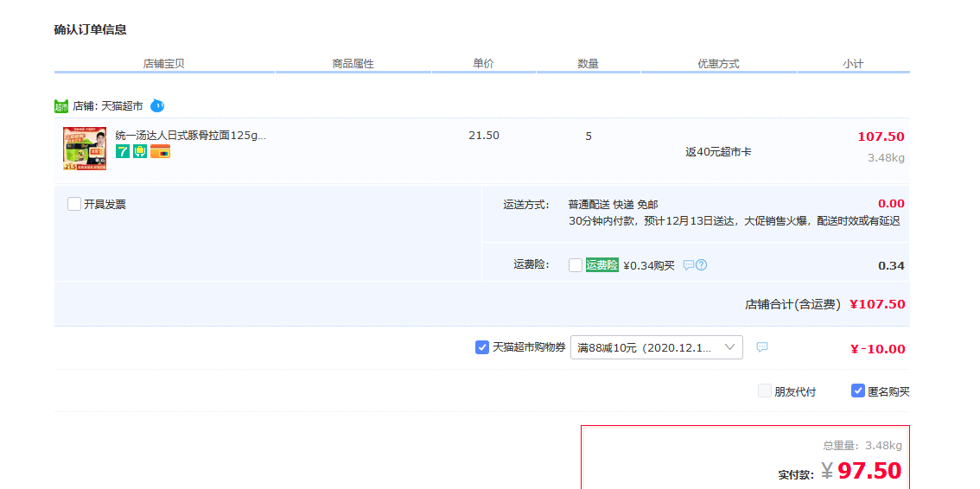Click the unit price 21.50

(484, 136)
